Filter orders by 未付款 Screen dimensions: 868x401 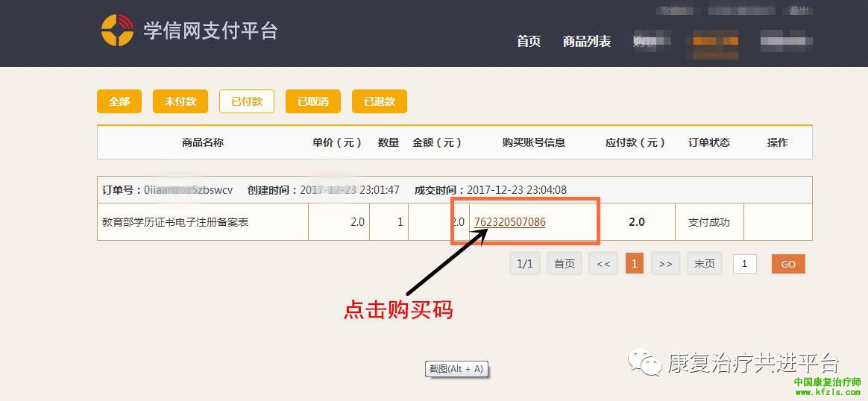180,101
